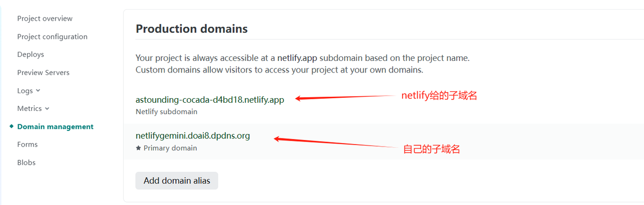The width and height of the screenshot is (644, 205).
Task: Go to Project configuration
Action: [x=52, y=37]
